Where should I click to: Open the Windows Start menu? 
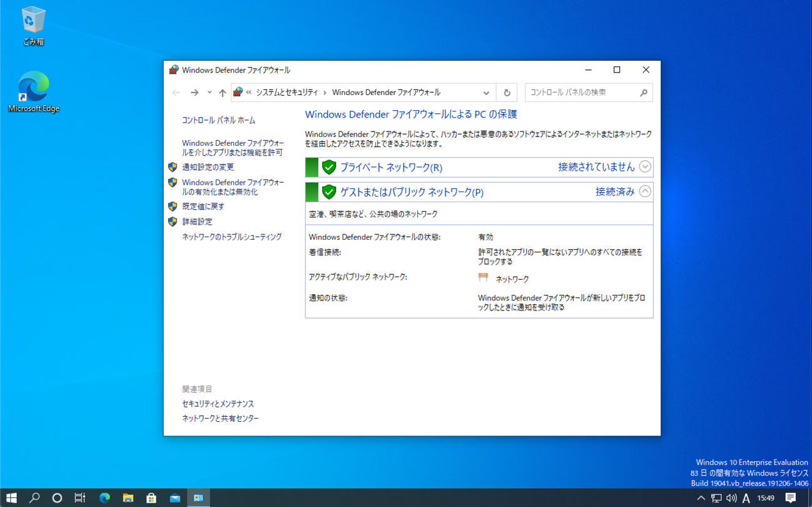pos(11,498)
